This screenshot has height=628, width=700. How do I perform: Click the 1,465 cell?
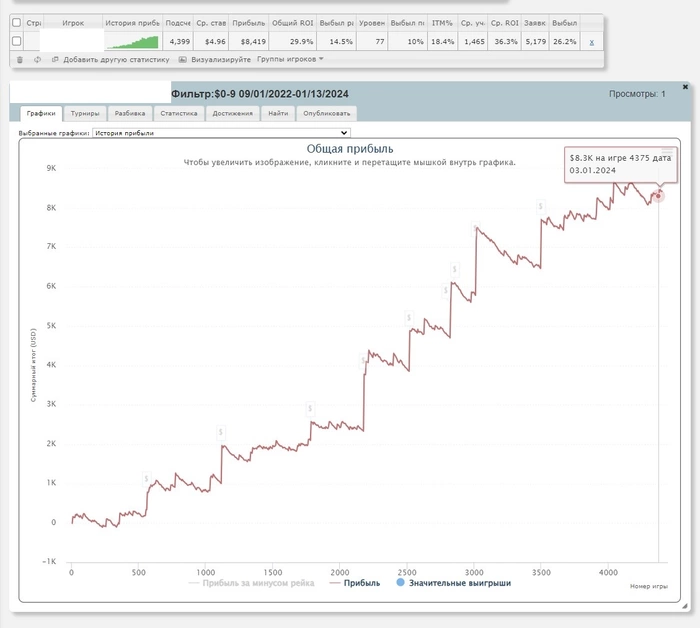coord(474,42)
